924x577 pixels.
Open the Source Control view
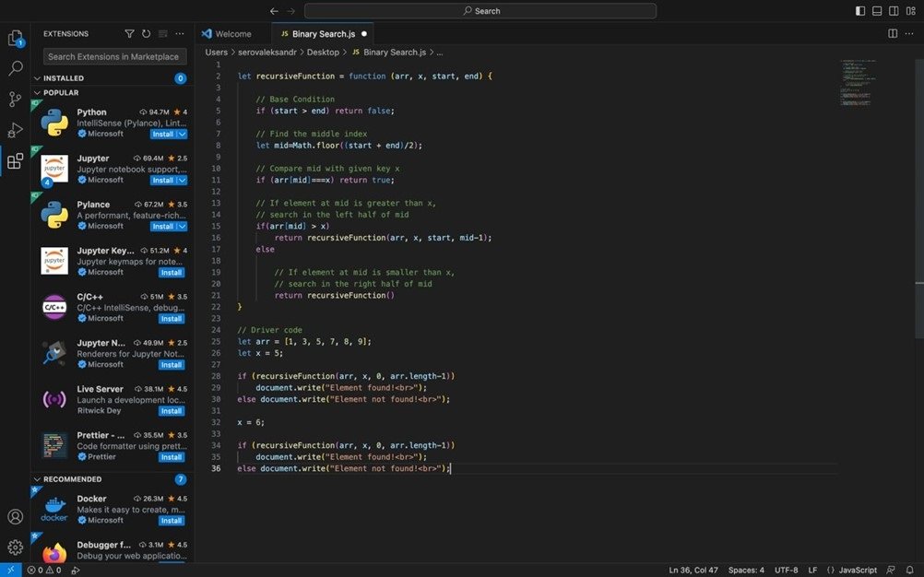tap(16, 99)
